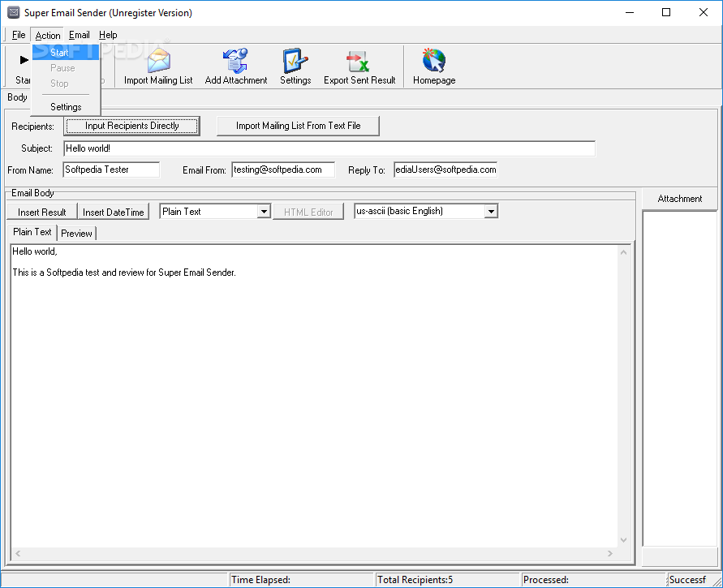This screenshot has width=723, height=588.
Task: Close the open Action menu
Action: (48, 35)
